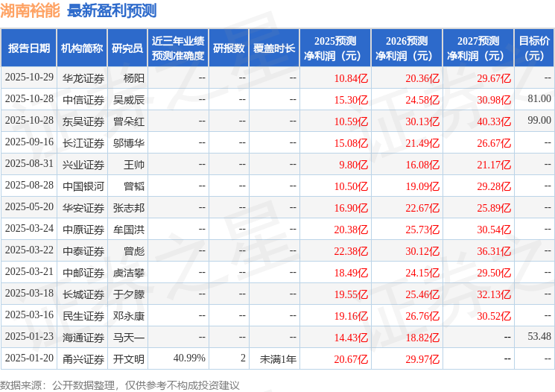Screen dimensions: 555x392
Task: Click date 2025-03-22
Action: [x=29, y=250]
